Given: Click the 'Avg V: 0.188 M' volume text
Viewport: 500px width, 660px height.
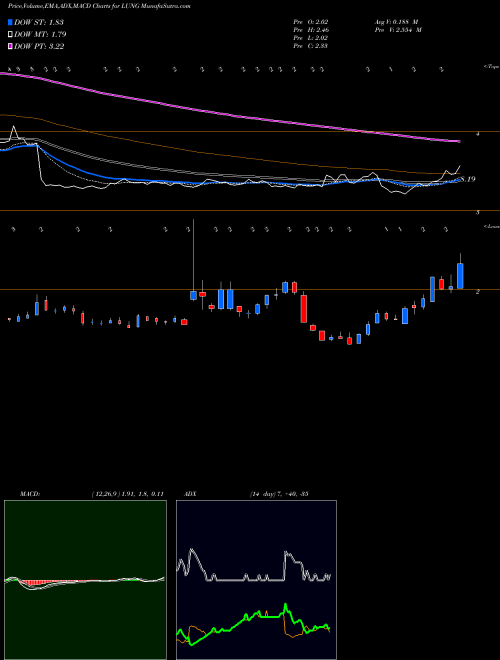Looking at the screenshot, I should coord(395,21).
